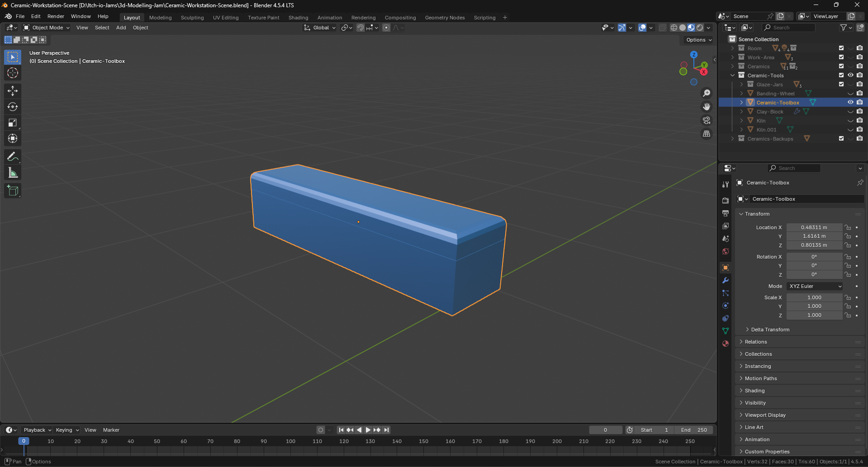Toggle camera view in viewport
Viewport: 868px width, 467px height.
706,120
